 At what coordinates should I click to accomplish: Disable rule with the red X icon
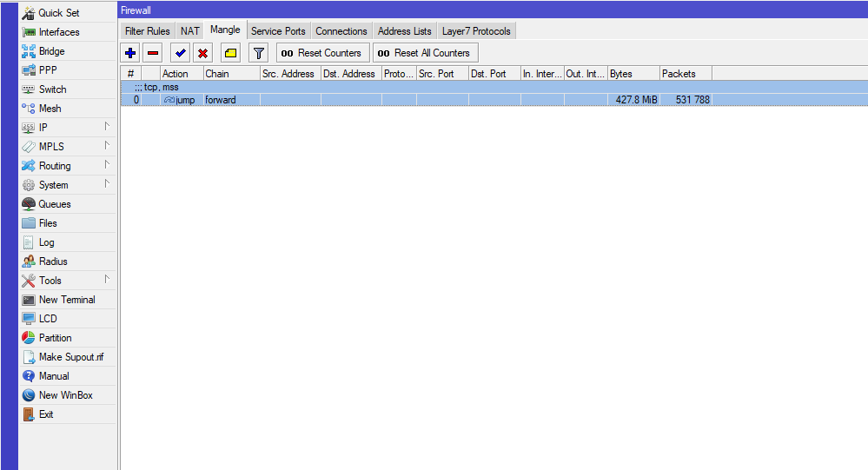[x=202, y=53]
